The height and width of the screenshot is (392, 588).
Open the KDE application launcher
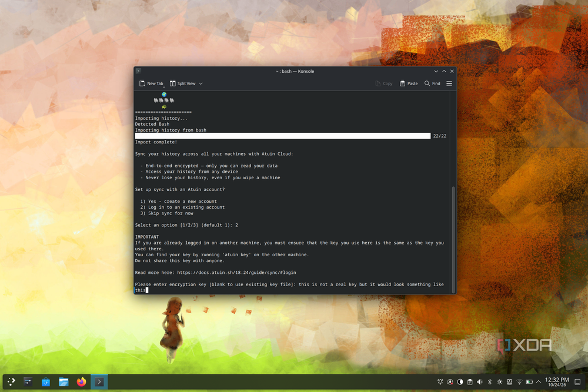click(x=11, y=382)
